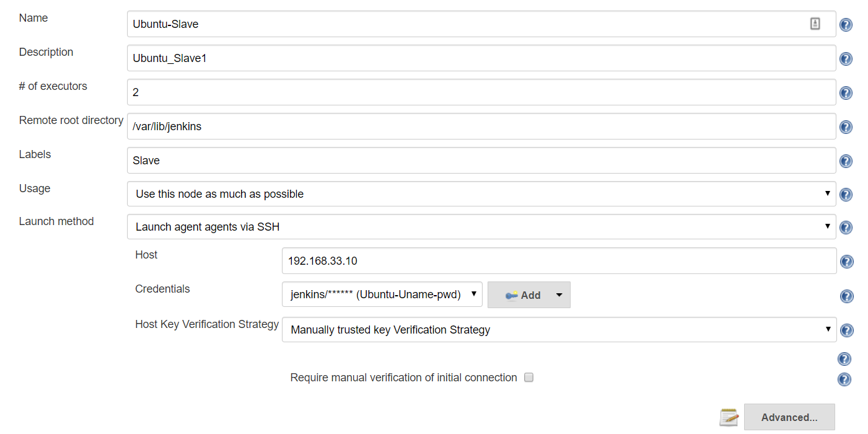Image resolution: width=868 pixels, height=434 pixels.
Task: Show help for Host field
Action: click(x=846, y=262)
